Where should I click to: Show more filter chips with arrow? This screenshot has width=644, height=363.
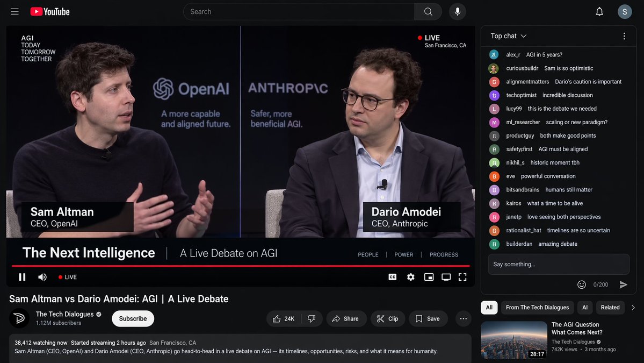tap(633, 308)
